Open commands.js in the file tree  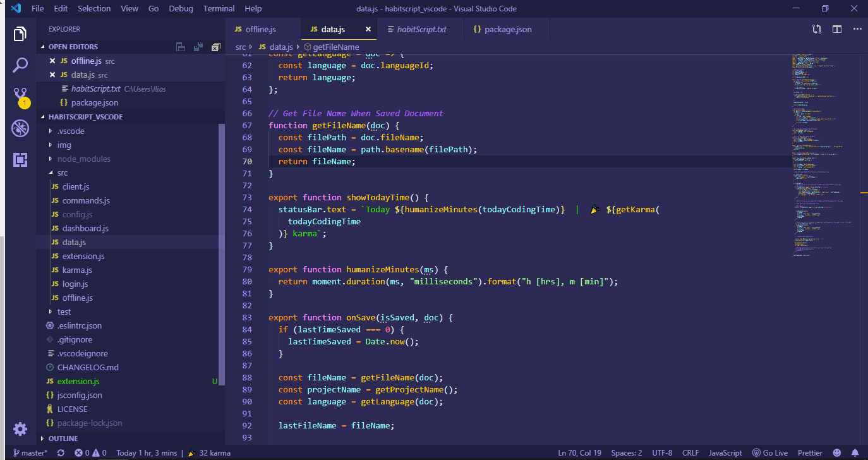click(86, 200)
